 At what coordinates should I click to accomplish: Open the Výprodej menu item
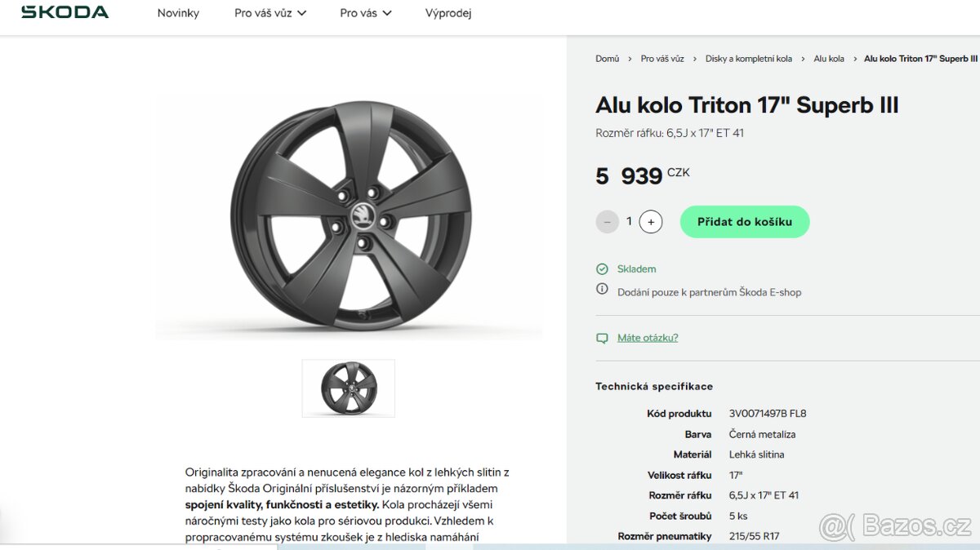[448, 12]
